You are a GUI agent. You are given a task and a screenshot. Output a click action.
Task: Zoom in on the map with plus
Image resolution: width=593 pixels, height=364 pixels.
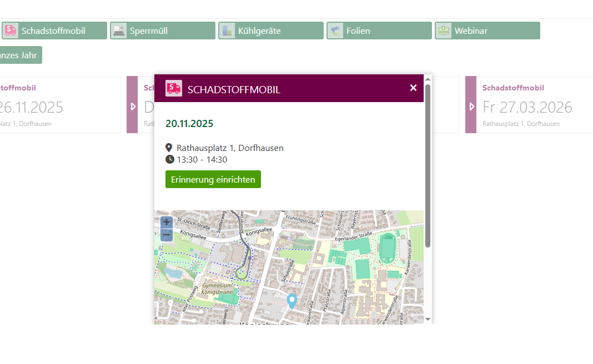(x=166, y=222)
